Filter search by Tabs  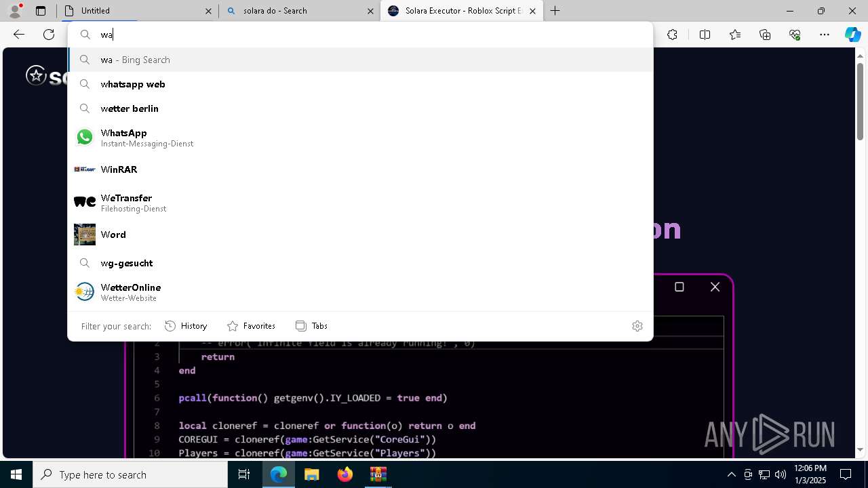click(x=312, y=326)
